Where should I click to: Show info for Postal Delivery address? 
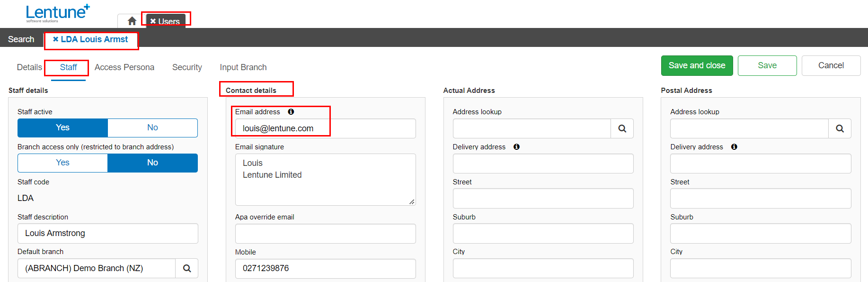734,147
